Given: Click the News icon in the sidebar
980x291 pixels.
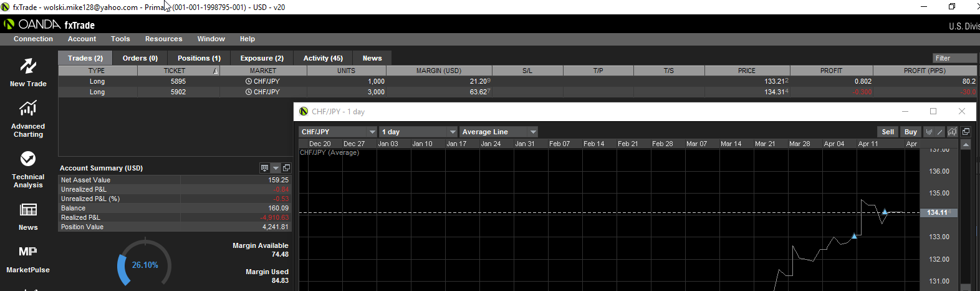Looking at the screenshot, I should [x=28, y=216].
